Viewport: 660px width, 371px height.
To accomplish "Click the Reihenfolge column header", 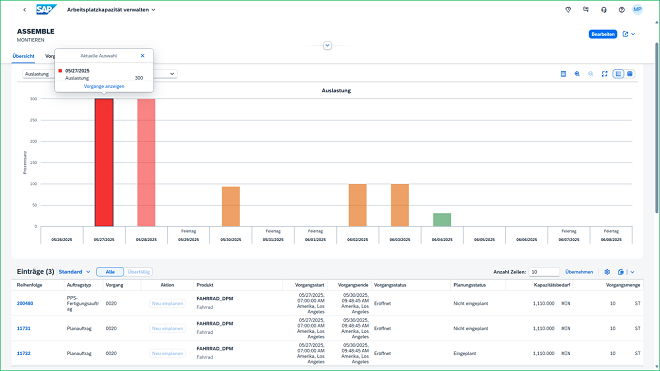I will (29, 285).
